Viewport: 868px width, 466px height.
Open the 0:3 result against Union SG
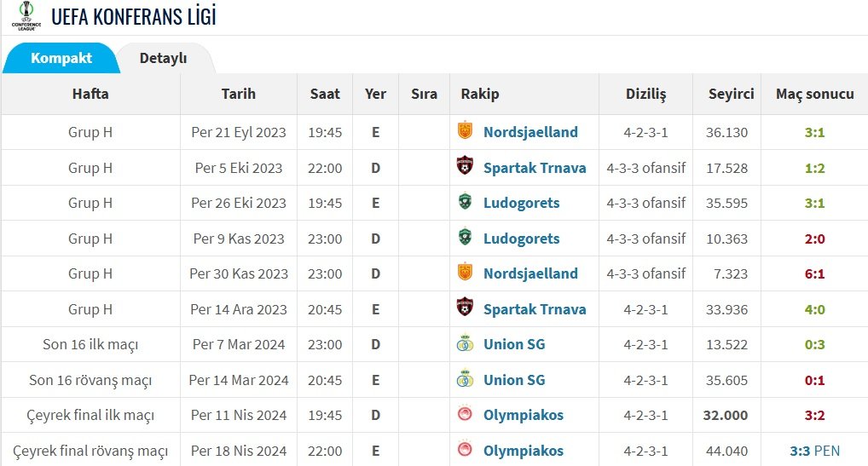click(814, 344)
